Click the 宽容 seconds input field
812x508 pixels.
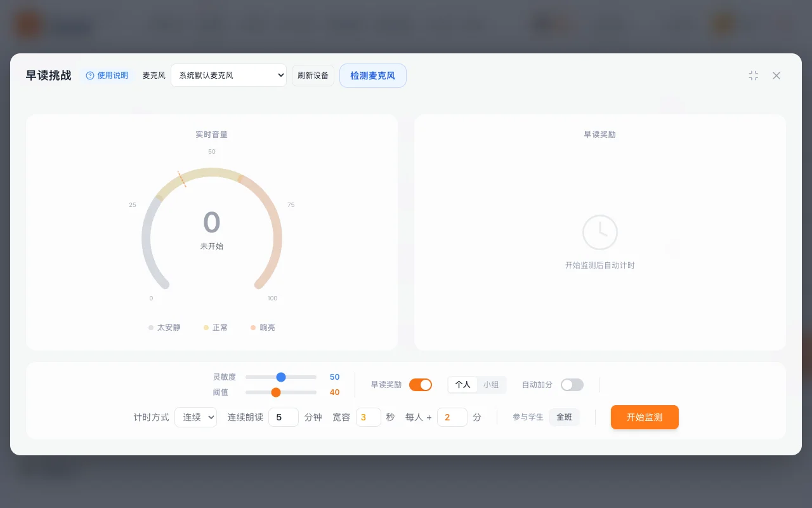coord(369,417)
